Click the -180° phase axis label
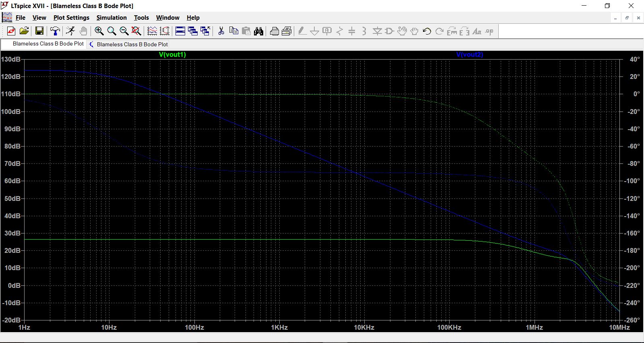The height and width of the screenshot is (343, 644). coord(632,250)
